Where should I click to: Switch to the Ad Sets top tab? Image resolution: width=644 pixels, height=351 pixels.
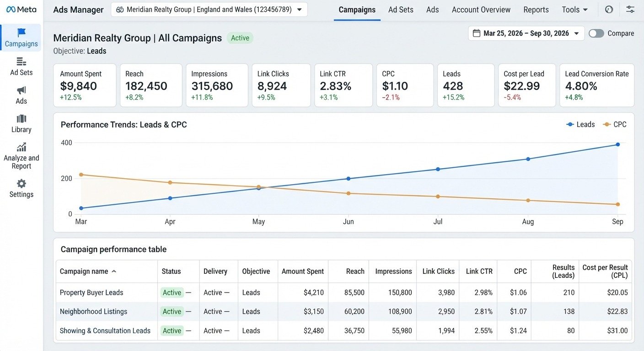[401, 10]
